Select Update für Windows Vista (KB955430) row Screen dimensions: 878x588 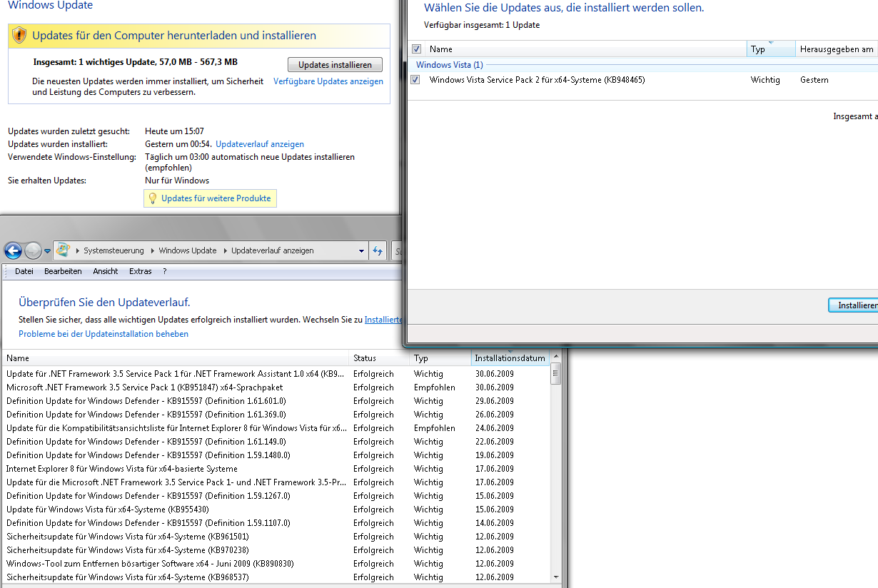click(x=276, y=510)
